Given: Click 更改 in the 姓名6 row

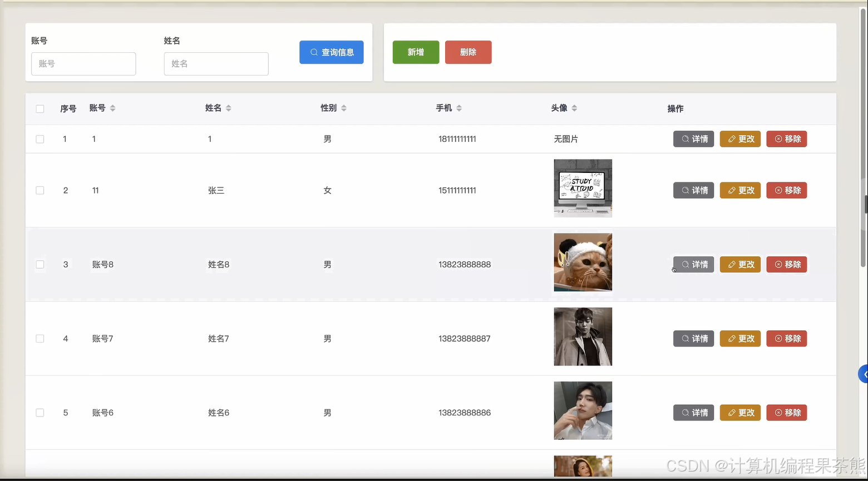Looking at the screenshot, I should point(741,413).
